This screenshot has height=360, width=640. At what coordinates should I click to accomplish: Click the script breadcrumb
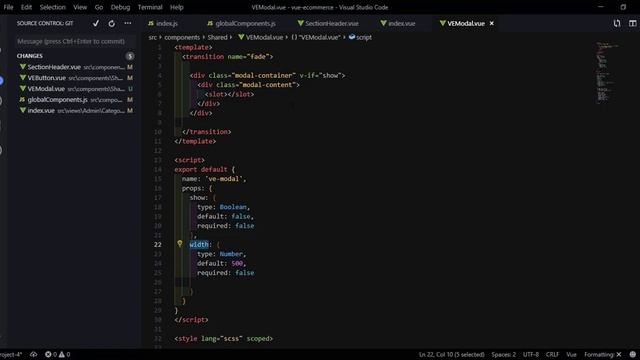click(360, 37)
